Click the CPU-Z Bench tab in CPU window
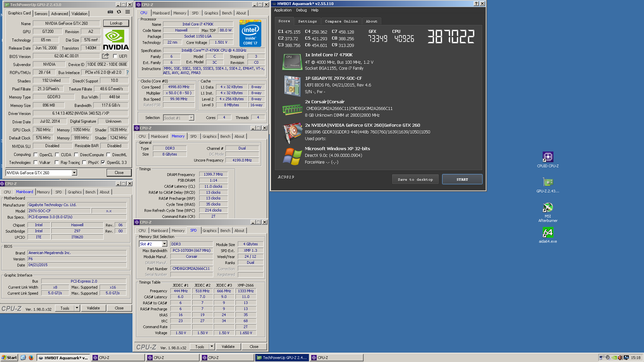 click(227, 13)
